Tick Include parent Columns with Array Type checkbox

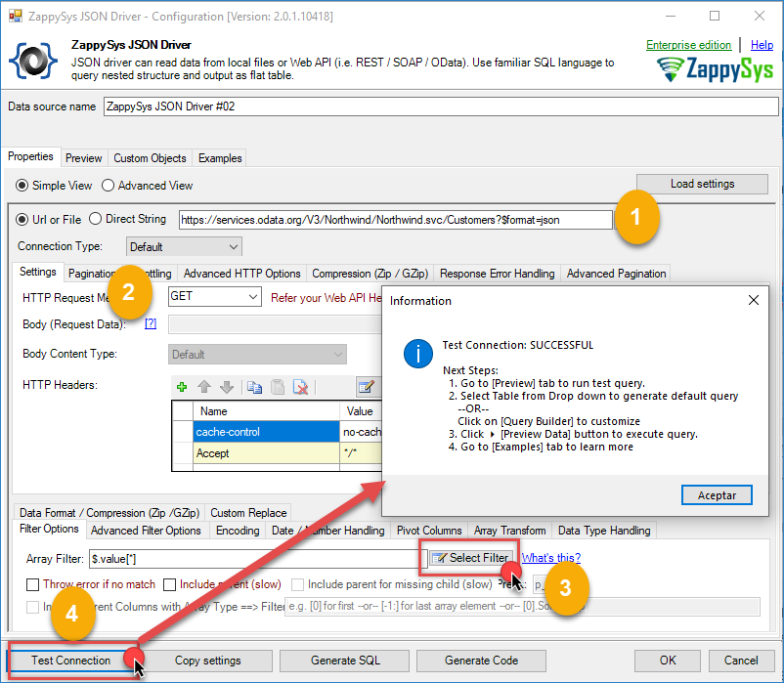(32, 607)
